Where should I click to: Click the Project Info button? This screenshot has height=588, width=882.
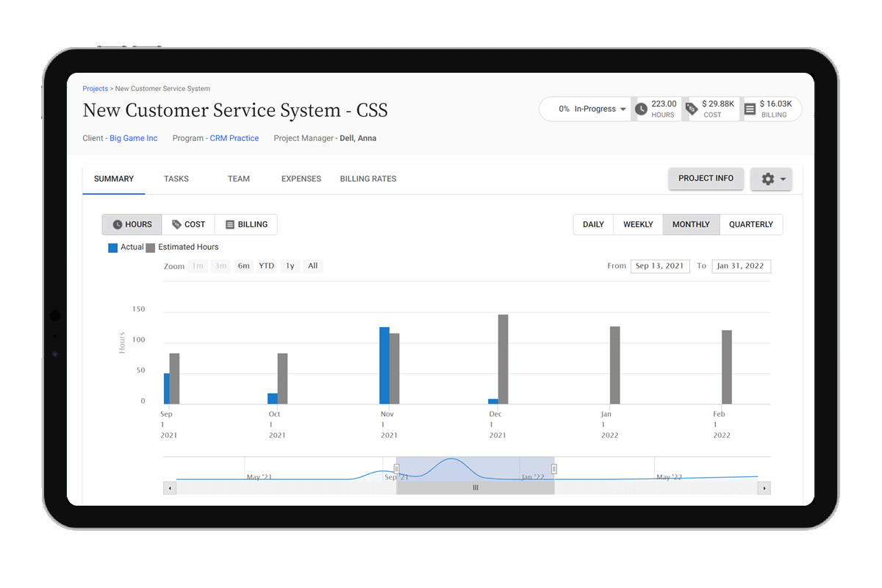click(706, 179)
